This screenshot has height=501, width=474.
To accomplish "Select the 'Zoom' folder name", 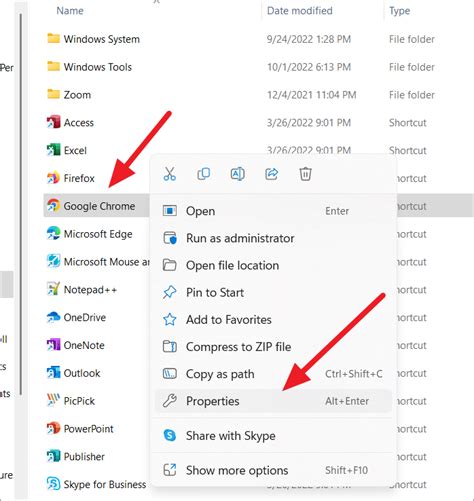I will pyautogui.click(x=77, y=95).
